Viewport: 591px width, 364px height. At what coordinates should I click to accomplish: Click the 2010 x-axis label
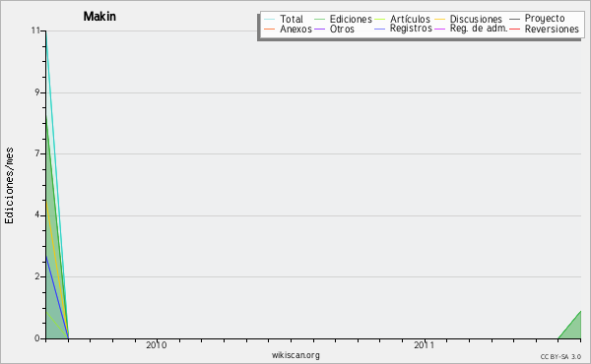(157, 345)
